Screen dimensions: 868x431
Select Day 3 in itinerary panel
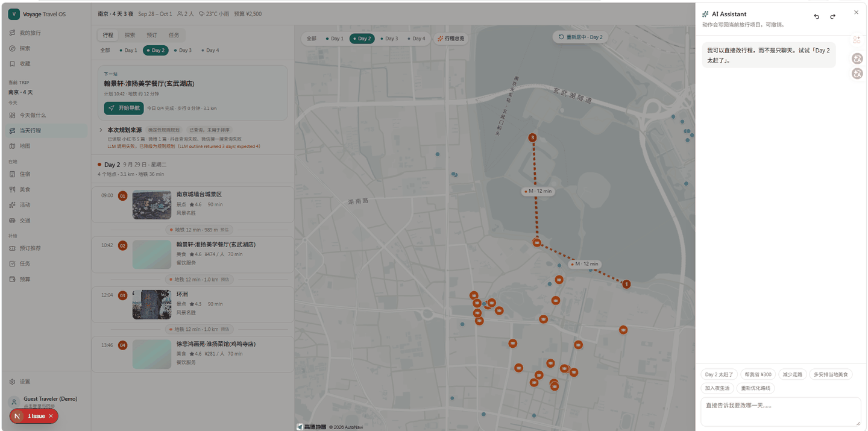coord(183,51)
